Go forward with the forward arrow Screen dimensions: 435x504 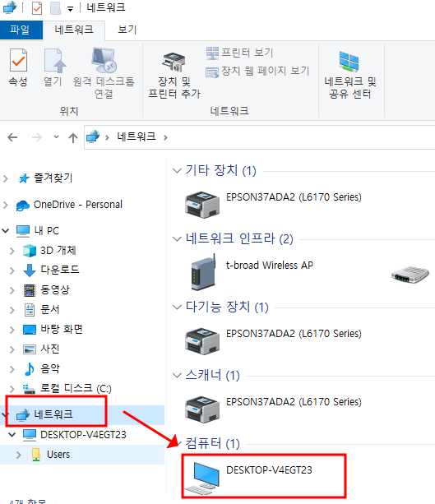tap(37, 137)
